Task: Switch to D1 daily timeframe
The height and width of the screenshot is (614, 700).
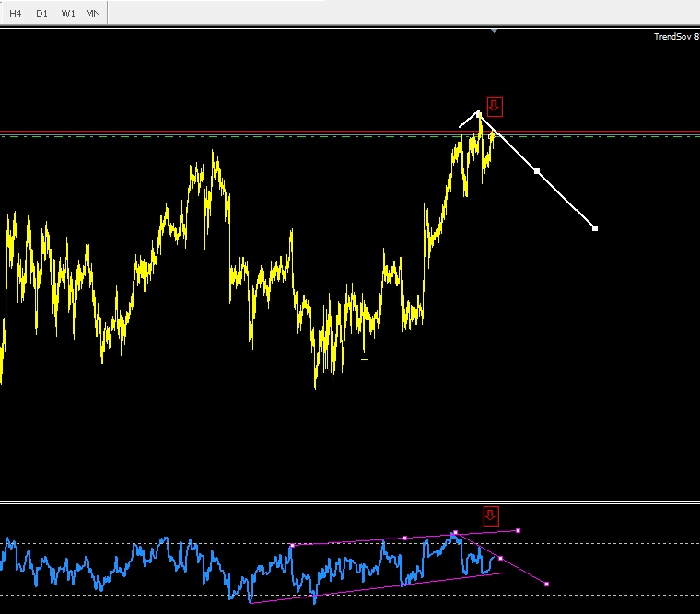Action: (x=41, y=14)
